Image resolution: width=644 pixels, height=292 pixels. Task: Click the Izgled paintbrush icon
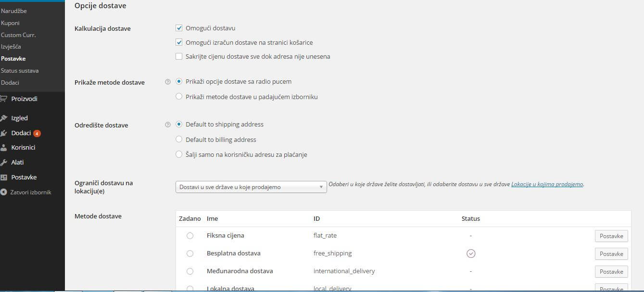(4, 118)
